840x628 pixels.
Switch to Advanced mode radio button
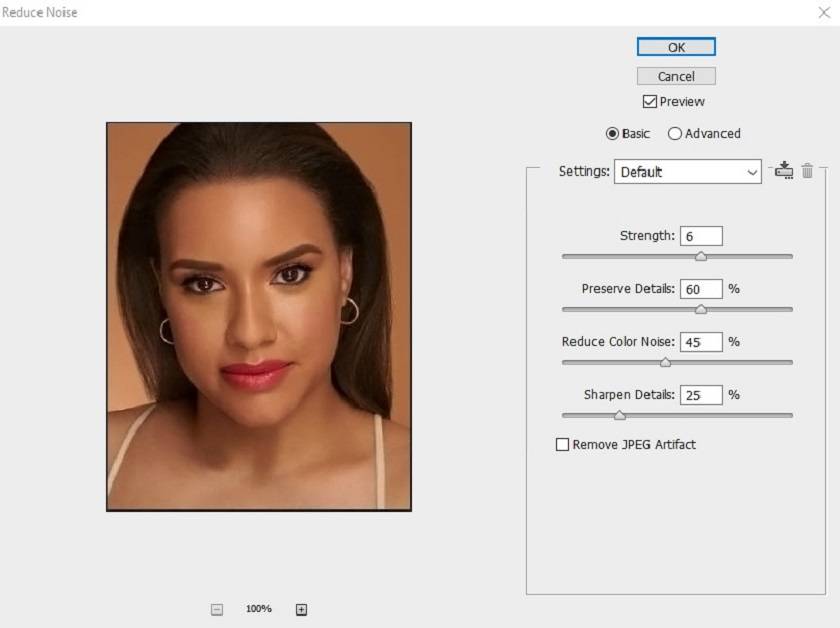tap(675, 134)
